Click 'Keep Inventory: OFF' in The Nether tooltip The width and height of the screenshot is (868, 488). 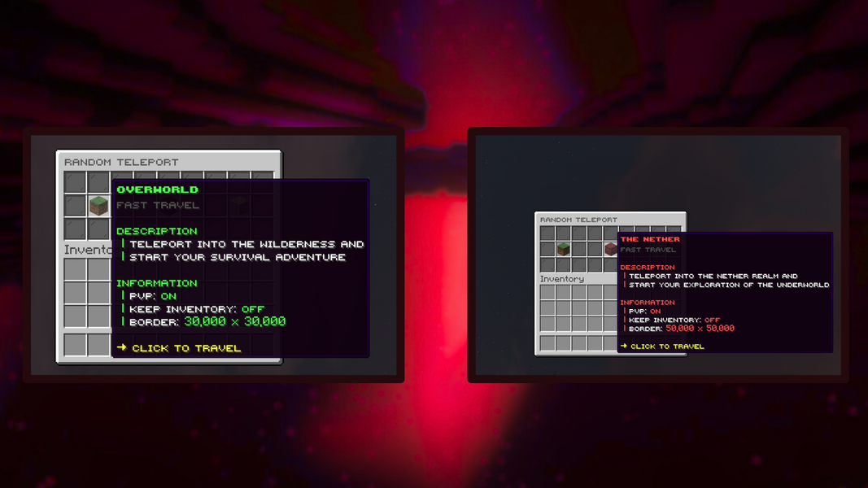pyautogui.click(x=674, y=320)
